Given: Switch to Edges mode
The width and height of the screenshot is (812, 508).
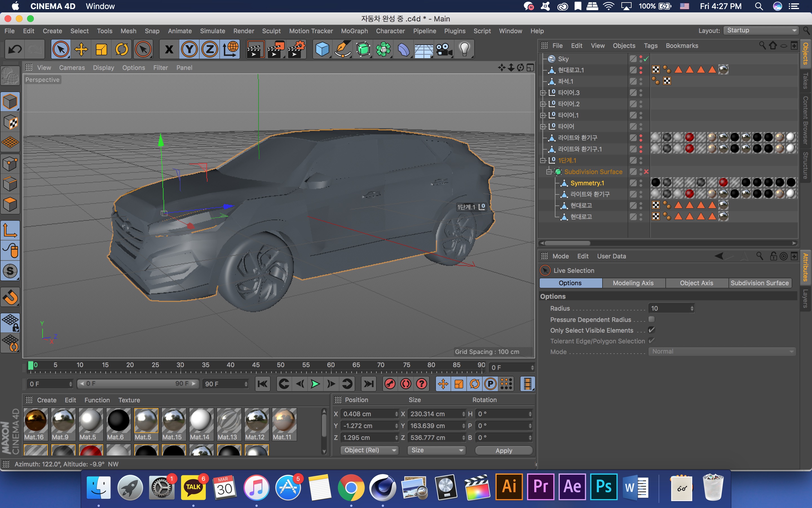Looking at the screenshot, I should [10, 184].
